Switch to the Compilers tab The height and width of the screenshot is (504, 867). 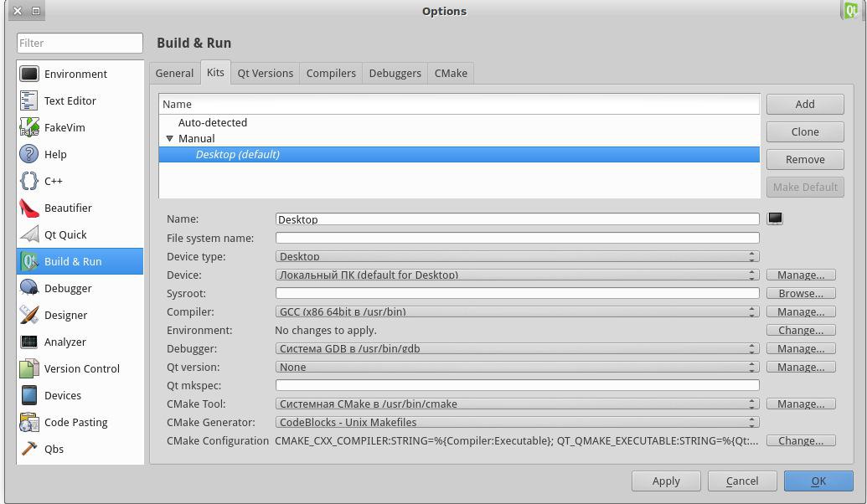click(x=331, y=73)
